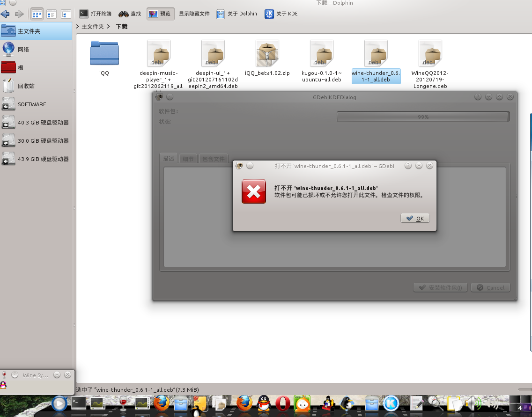Open the 43.9 GiB 硬盘驱动器 drive
This screenshot has height=417, width=532.
coord(36,159)
